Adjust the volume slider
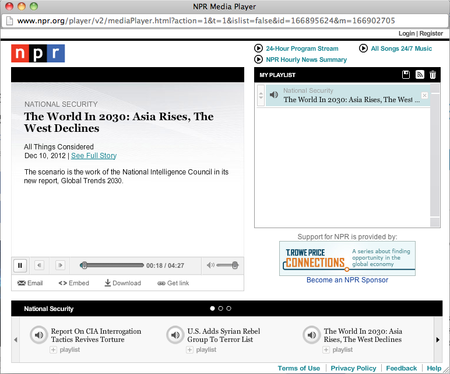This screenshot has width=450, height=374. tap(227, 265)
